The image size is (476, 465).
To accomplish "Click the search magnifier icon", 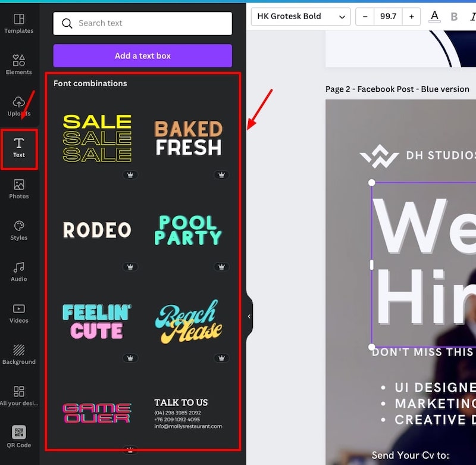I will pyautogui.click(x=67, y=23).
